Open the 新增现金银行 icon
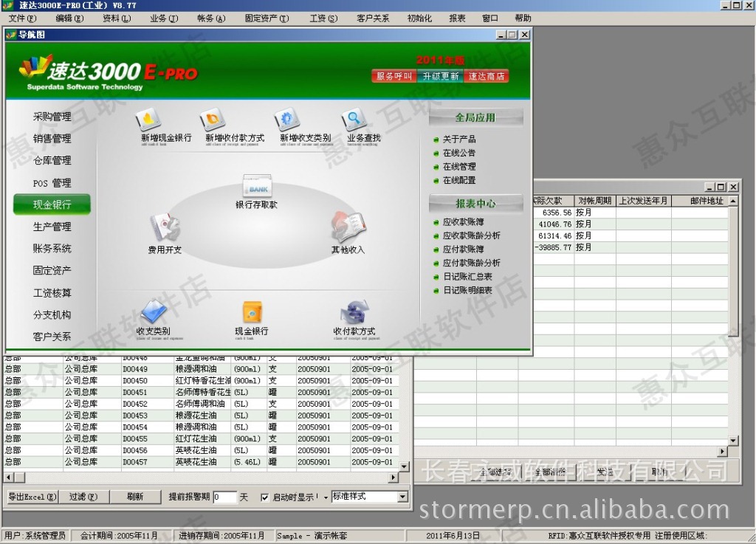 coord(148,120)
